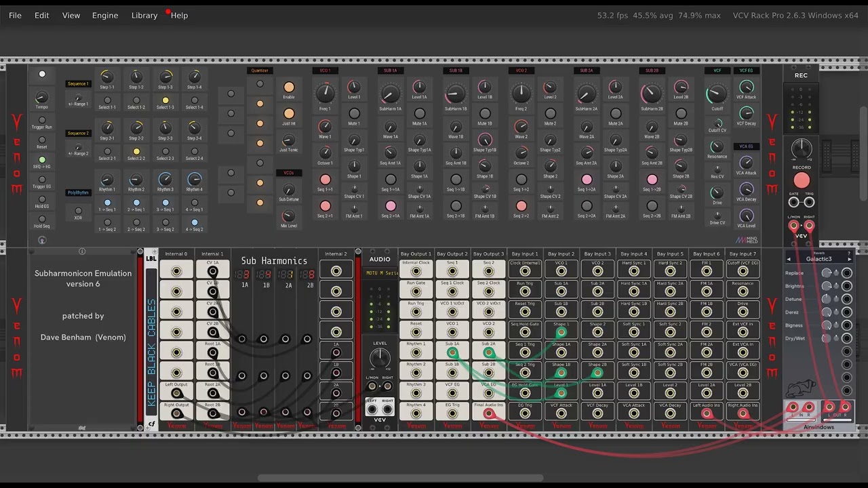Toggle the 4 -> Seq 2 rhythm button
The image size is (868, 488).
[x=195, y=222]
